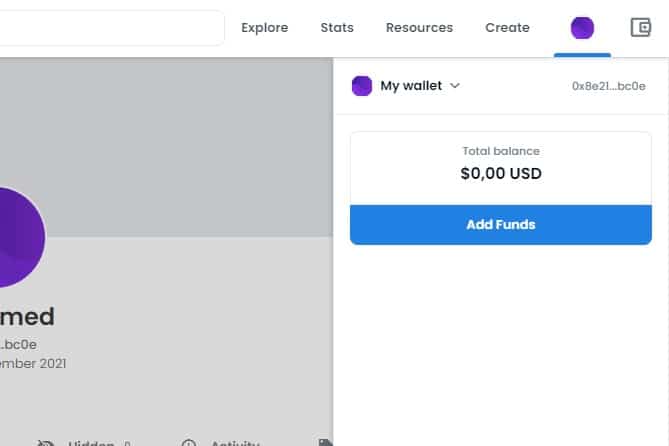Image resolution: width=669 pixels, height=446 pixels.
Task: Open the Explore menu
Action: [x=264, y=28]
